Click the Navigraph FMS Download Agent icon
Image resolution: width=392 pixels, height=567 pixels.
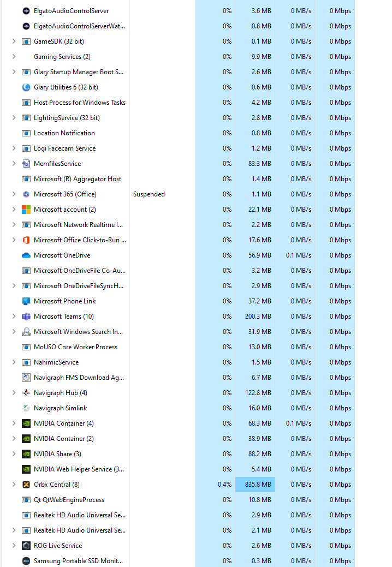26,378
